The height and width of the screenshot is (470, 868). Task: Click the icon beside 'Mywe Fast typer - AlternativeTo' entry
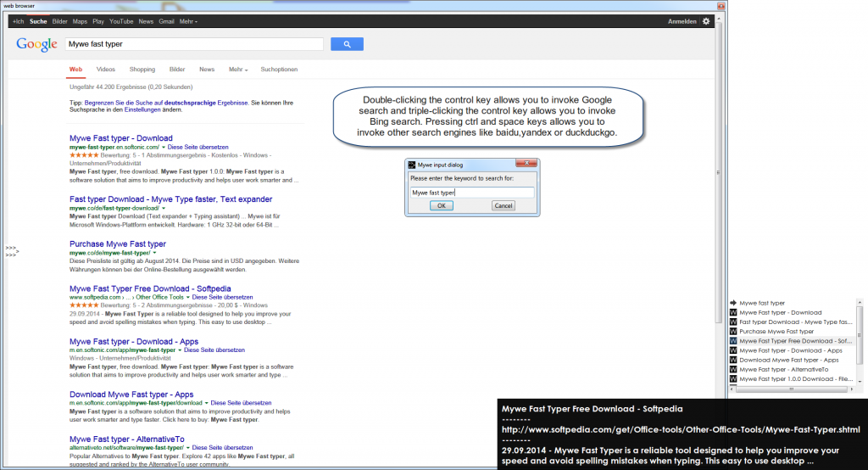[x=733, y=370]
